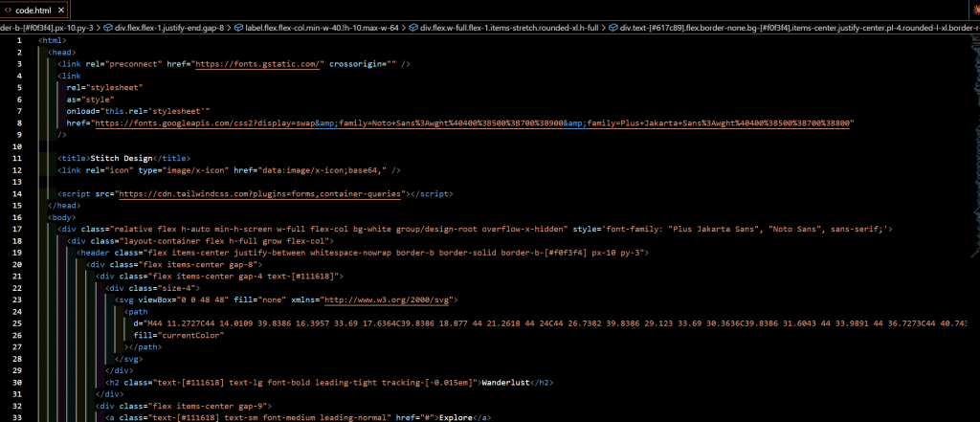980x422 pixels.
Task: Click line number 11
Action: [x=19, y=158]
